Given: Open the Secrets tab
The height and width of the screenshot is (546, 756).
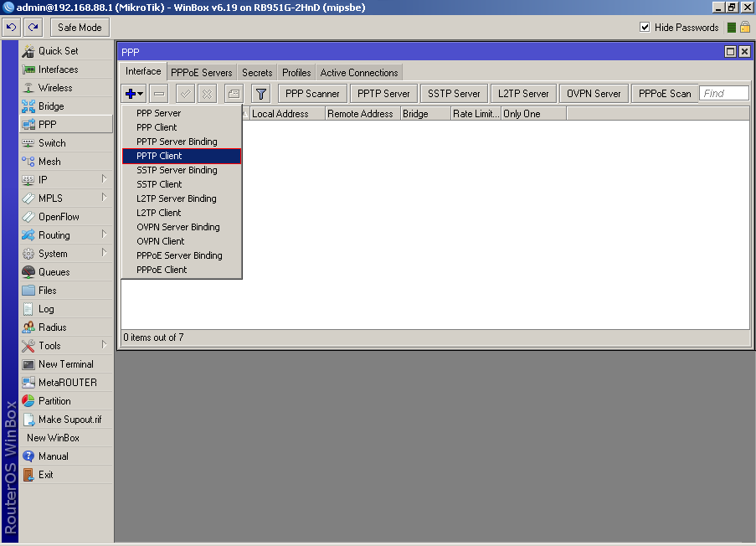Looking at the screenshot, I should point(257,73).
